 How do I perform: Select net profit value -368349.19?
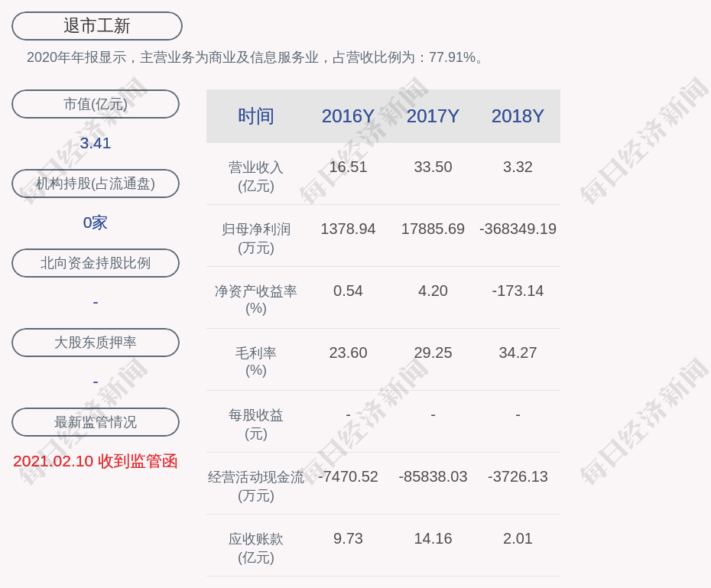(518, 229)
